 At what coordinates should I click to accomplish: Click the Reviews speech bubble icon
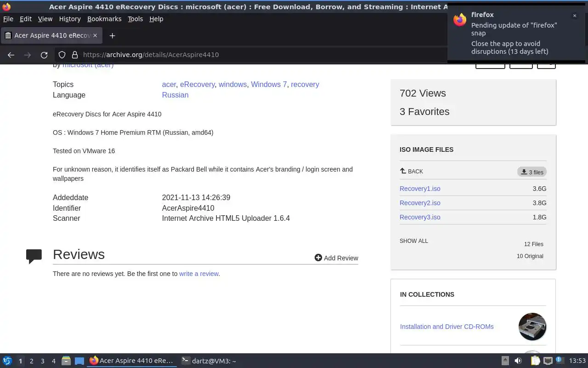34,256
